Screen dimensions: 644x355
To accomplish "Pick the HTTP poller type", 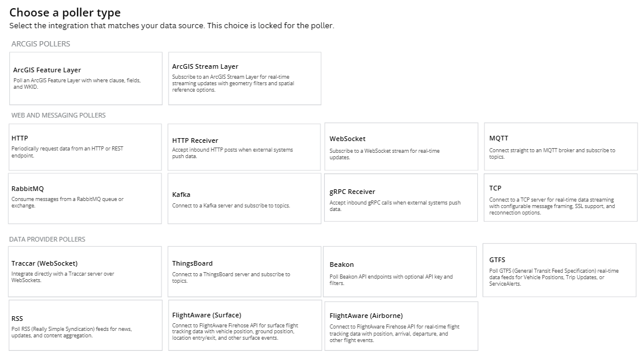I will [86, 146].
